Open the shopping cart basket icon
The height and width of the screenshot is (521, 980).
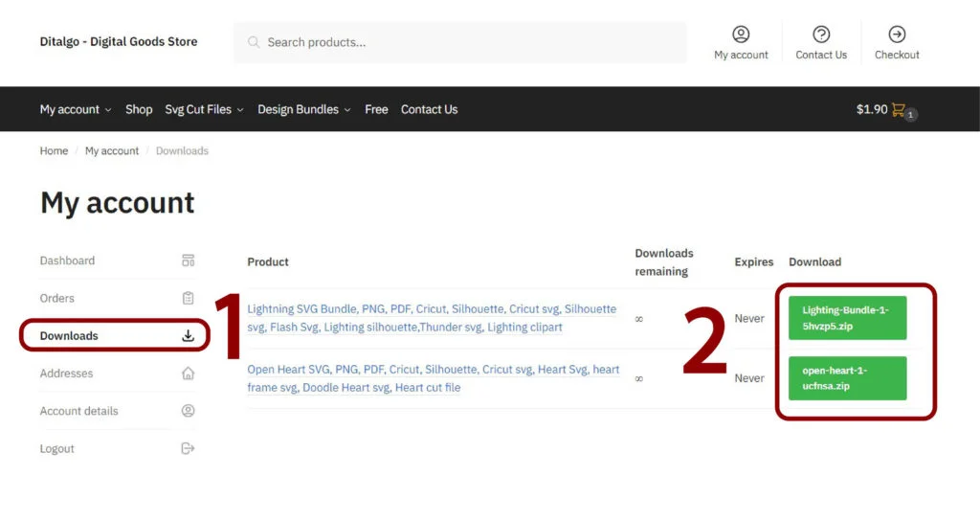click(x=899, y=110)
